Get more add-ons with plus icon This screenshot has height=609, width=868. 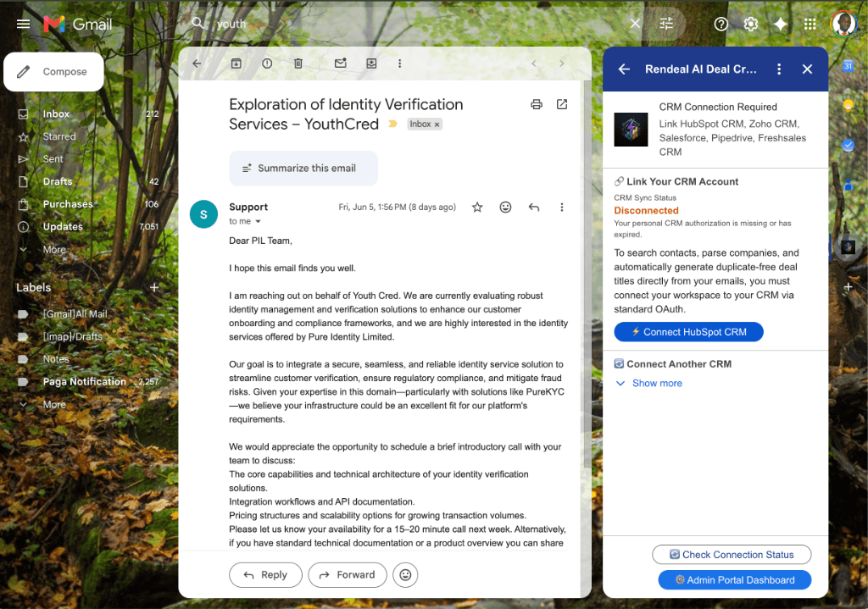[848, 286]
